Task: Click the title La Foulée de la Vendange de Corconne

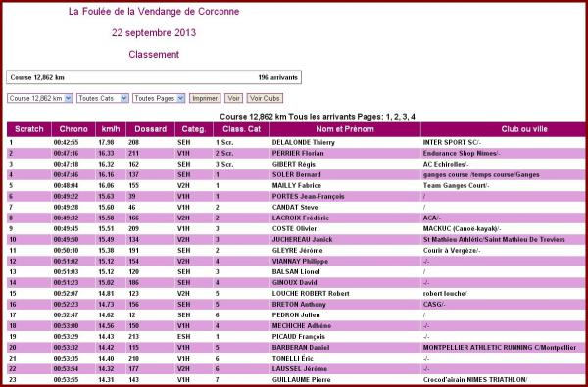Action: pyautogui.click(x=154, y=11)
